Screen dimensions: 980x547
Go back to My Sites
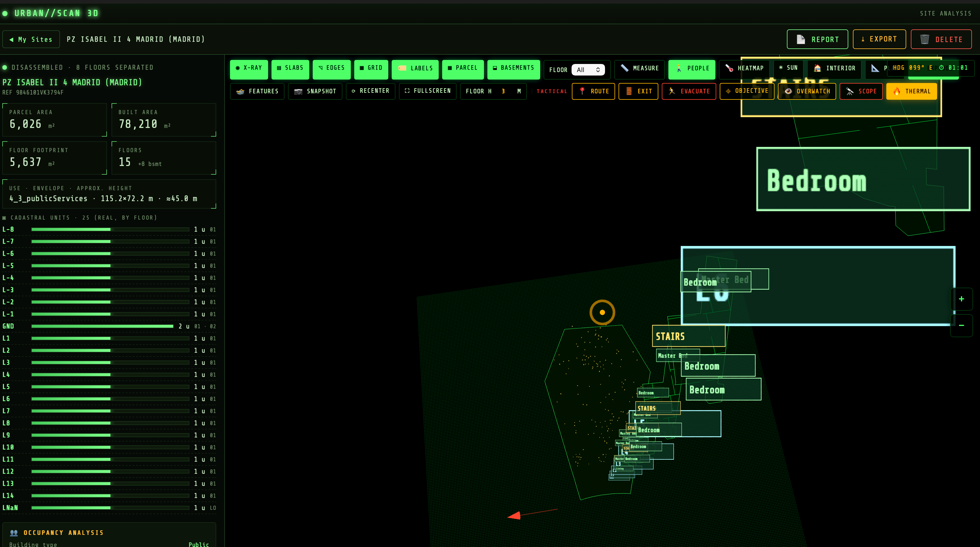(31, 39)
